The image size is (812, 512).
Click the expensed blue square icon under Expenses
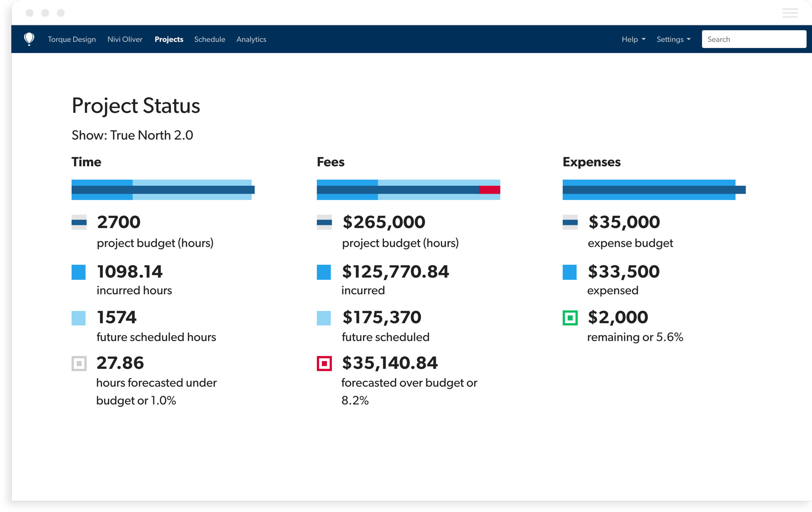[x=570, y=272]
